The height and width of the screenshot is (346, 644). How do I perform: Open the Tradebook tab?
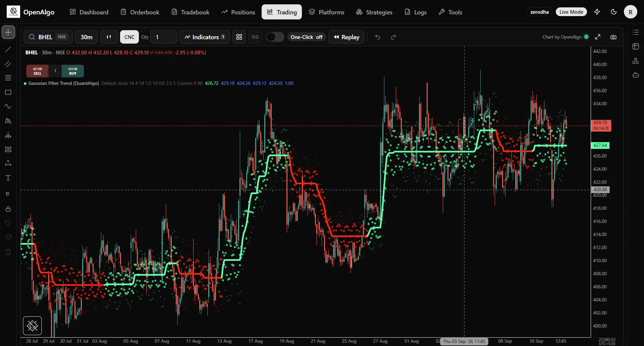191,12
